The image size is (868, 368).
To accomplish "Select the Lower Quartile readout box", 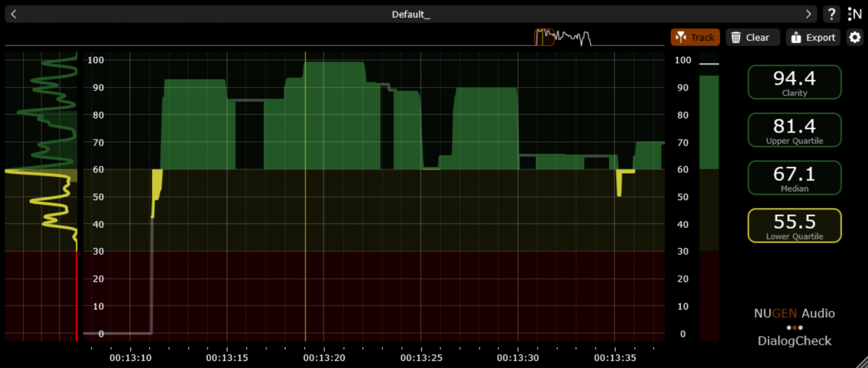I will (x=794, y=225).
